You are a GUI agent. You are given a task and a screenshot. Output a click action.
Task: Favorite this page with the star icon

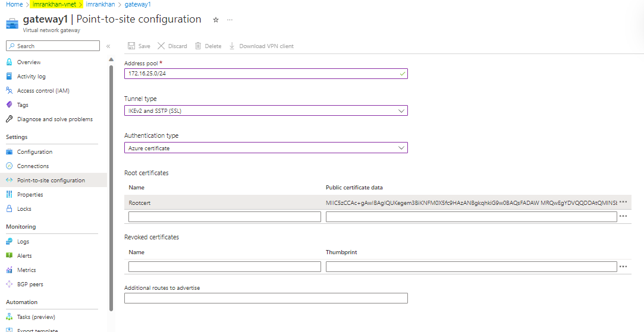point(216,20)
